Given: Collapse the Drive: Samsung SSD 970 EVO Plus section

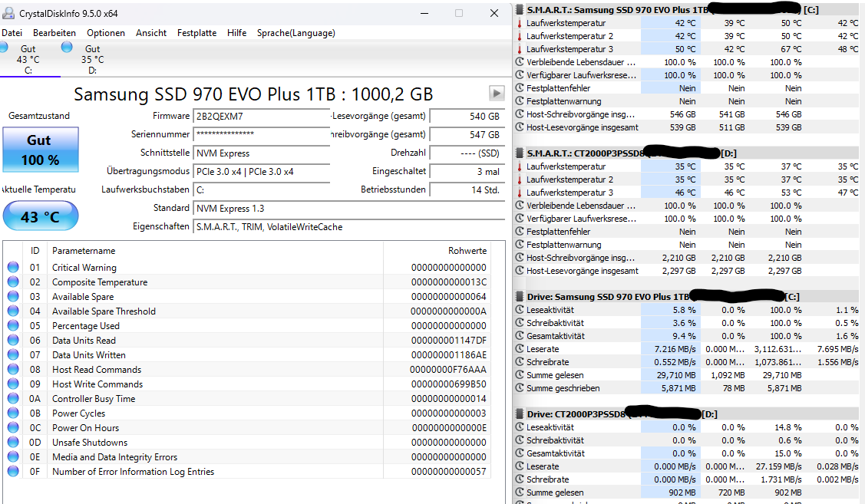Looking at the screenshot, I should [x=519, y=297].
